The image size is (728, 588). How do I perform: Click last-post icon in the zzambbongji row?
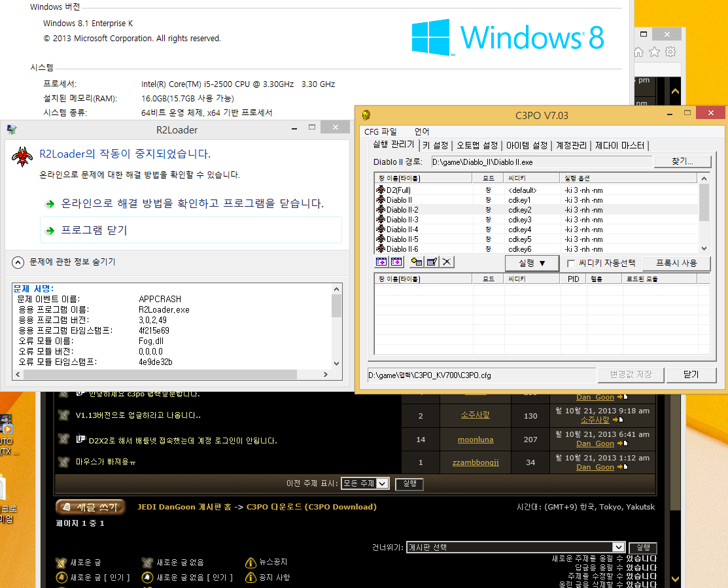click(623, 467)
